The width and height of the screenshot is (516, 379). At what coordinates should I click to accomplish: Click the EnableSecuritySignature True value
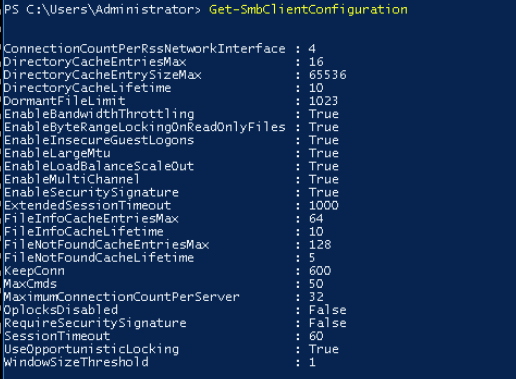324,192
